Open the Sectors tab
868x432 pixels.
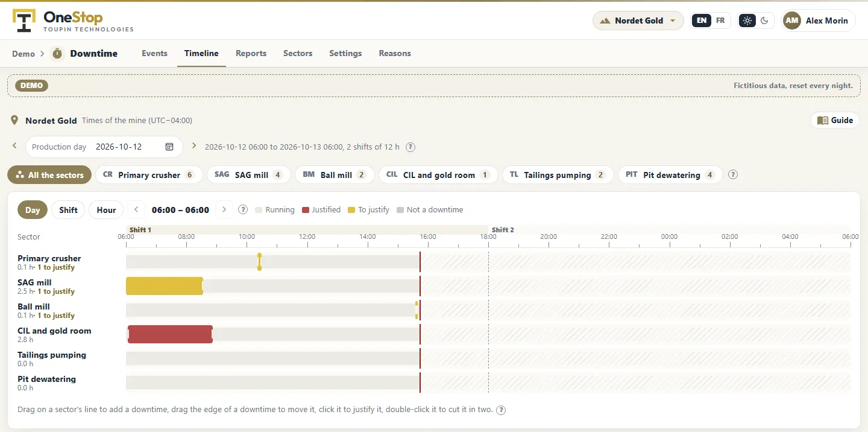(x=298, y=53)
